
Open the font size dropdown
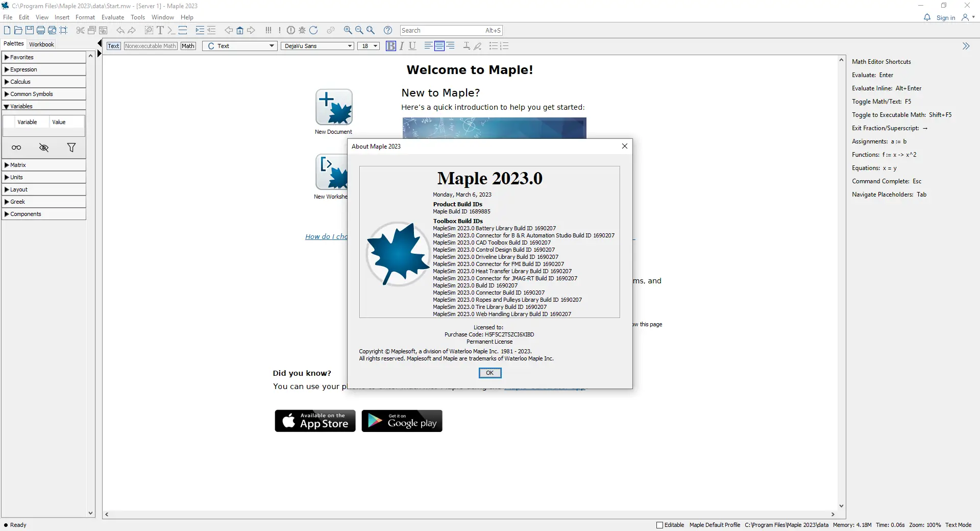click(x=369, y=46)
